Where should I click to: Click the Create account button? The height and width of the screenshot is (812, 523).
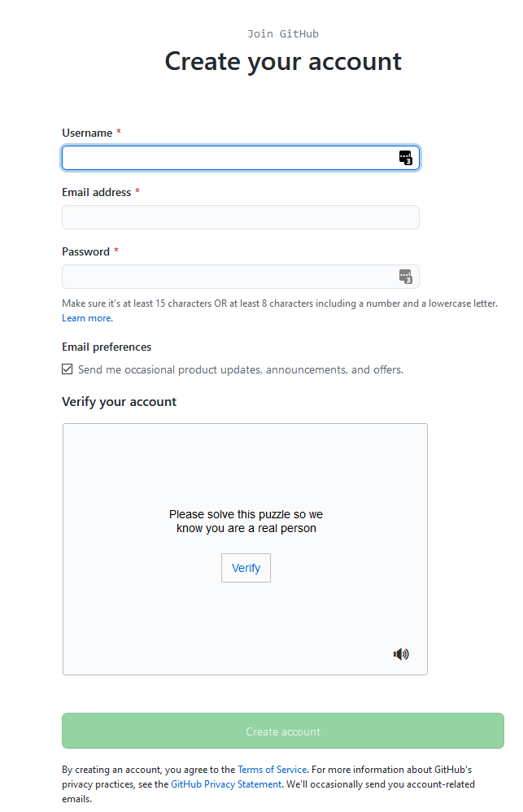pos(282,731)
